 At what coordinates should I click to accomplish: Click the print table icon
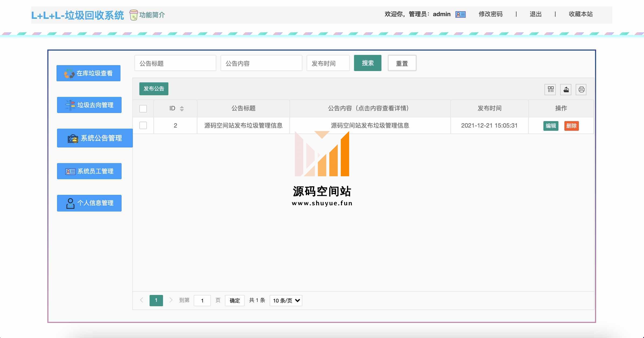581,89
